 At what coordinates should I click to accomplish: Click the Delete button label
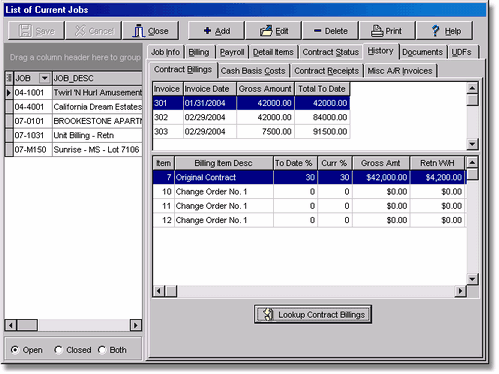336,31
